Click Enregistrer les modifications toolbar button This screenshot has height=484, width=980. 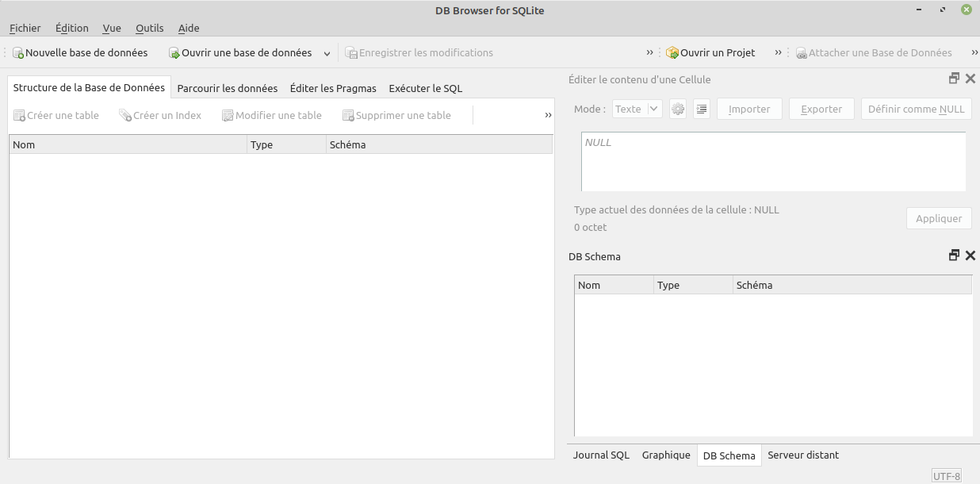click(x=419, y=53)
